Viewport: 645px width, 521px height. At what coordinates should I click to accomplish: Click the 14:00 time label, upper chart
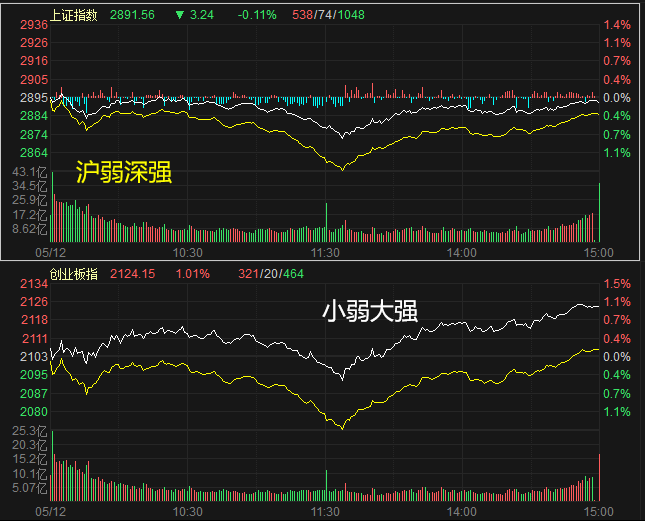coord(462,252)
